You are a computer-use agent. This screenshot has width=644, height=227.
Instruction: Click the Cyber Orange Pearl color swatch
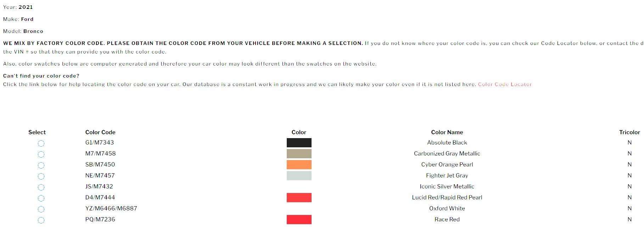[299, 164]
